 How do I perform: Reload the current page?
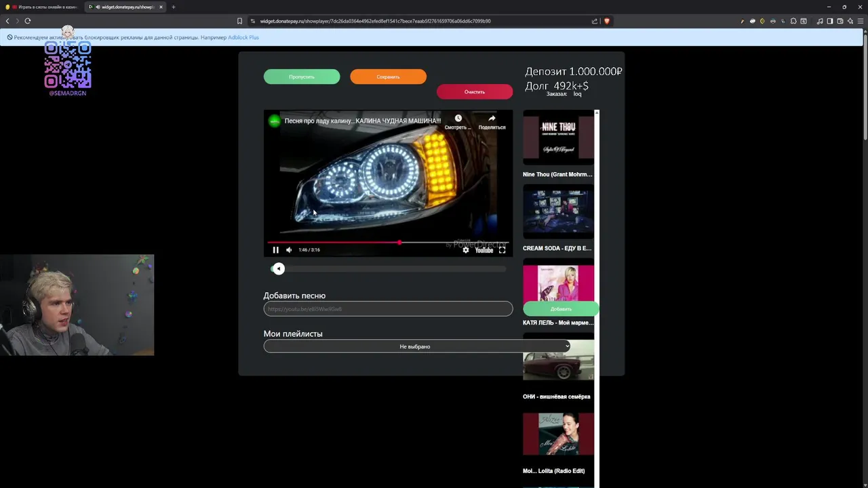coord(28,21)
